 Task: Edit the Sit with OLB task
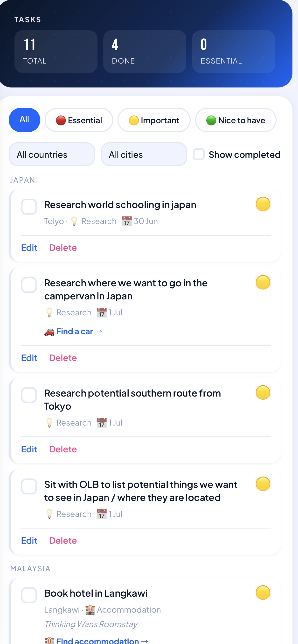(x=29, y=540)
